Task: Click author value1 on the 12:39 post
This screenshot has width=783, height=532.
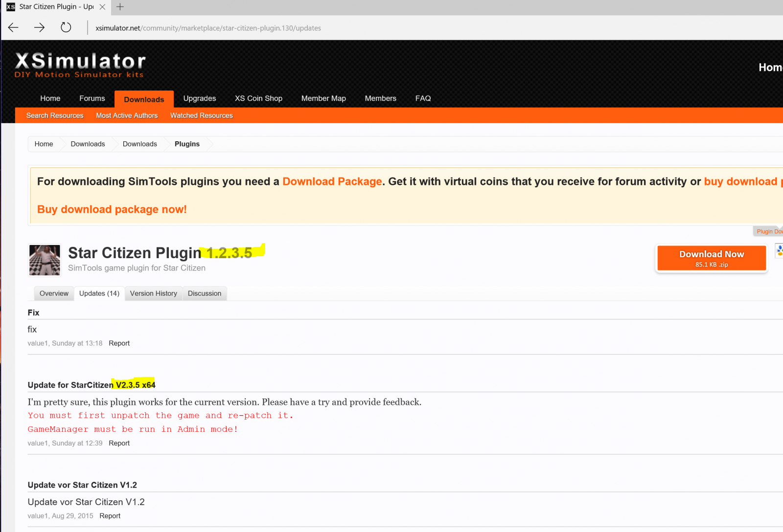Action: coord(38,443)
